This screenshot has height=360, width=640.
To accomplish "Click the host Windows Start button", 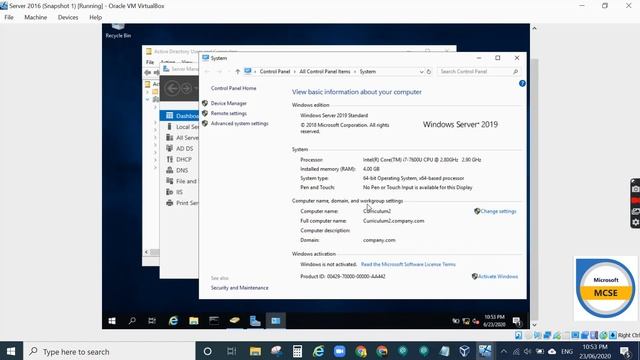I will click(11, 351).
